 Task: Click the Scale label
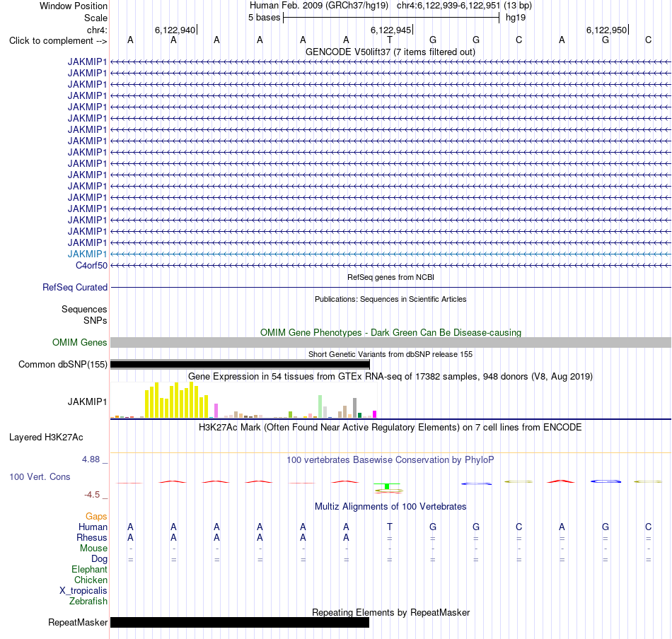(x=95, y=18)
